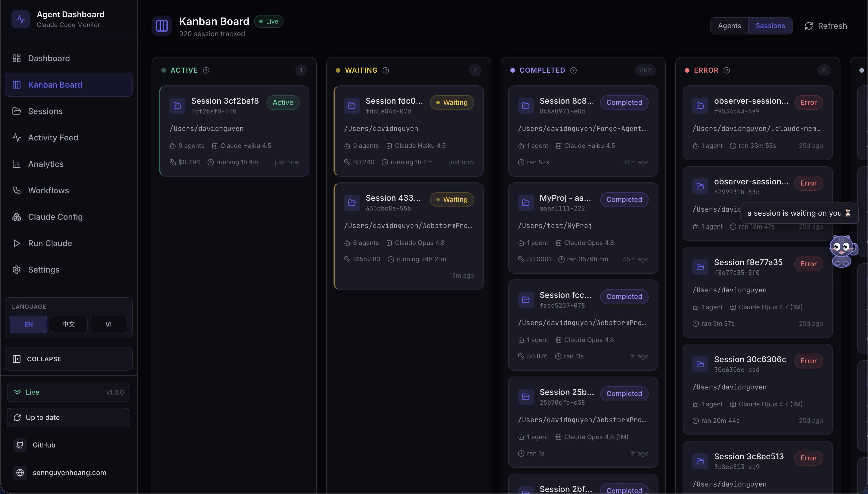Click the Up to date status button
The height and width of the screenshot is (494, 868).
(69, 418)
